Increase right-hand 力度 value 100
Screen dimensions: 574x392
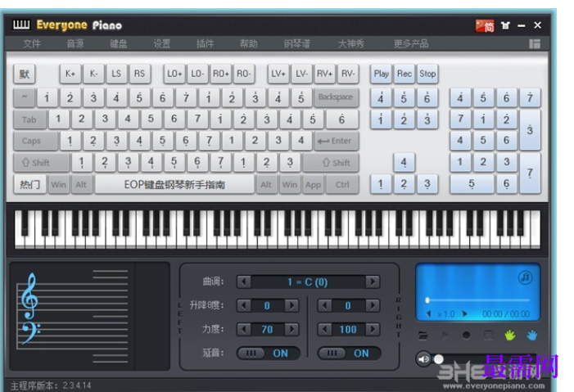click(x=373, y=330)
